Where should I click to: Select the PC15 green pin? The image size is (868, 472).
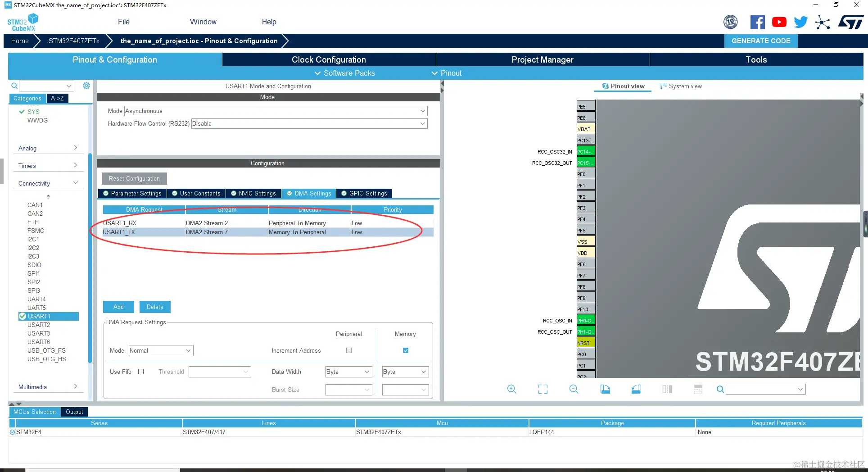point(586,163)
